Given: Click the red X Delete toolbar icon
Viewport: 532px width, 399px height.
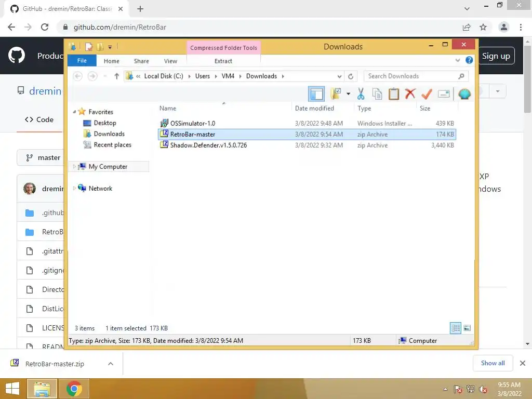Looking at the screenshot, I should (410, 94).
